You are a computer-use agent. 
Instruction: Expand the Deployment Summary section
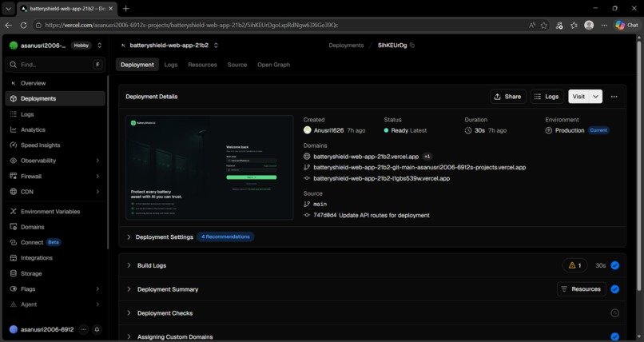point(129,289)
